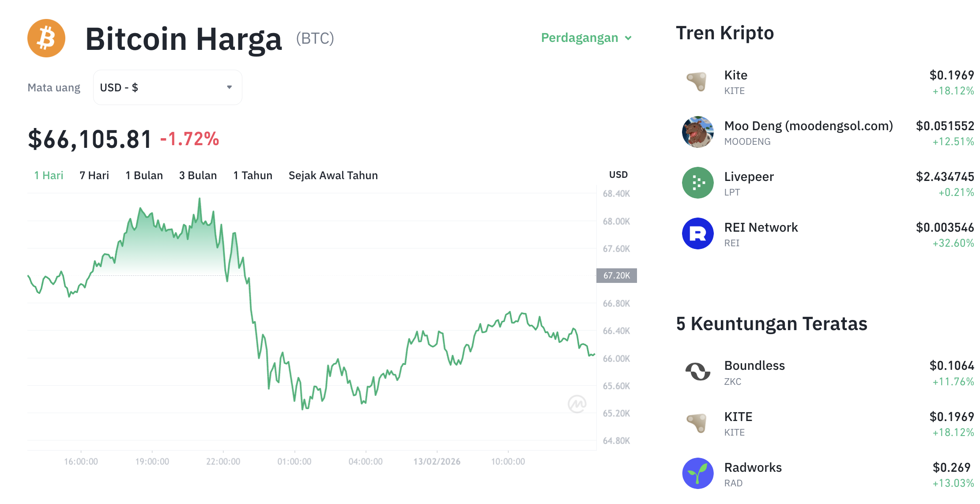980x504 pixels.
Task: Open the USD currency dropdown
Action: click(x=167, y=87)
